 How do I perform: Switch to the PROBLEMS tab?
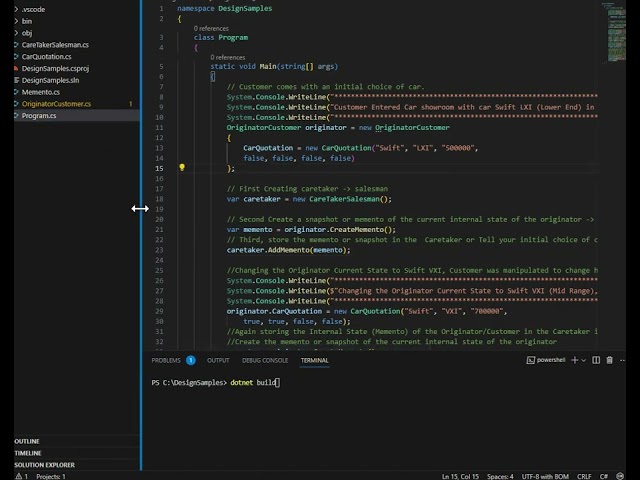coord(166,360)
